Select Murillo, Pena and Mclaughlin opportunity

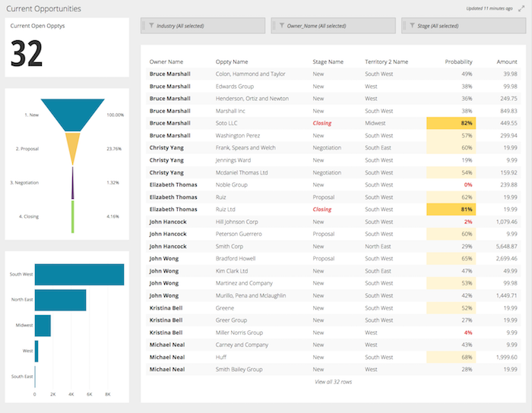(251, 295)
